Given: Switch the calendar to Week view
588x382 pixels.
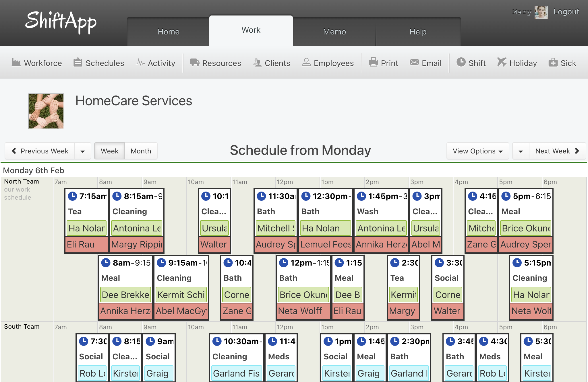Looking at the screenshot, I should point(109,151).
